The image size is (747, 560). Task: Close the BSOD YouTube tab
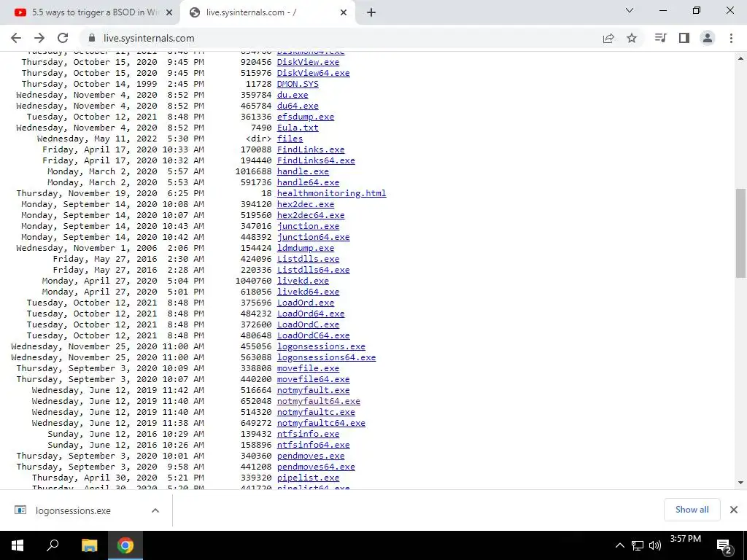point(169,13)
